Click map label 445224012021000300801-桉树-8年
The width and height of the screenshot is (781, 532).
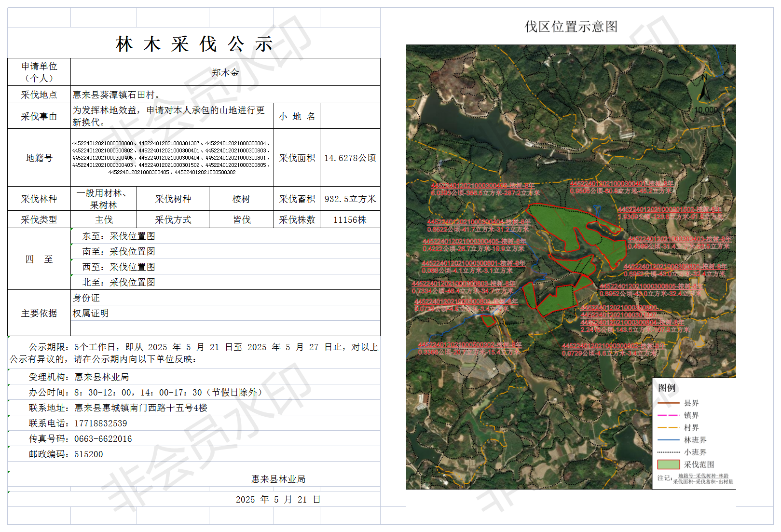coord(473,263)
